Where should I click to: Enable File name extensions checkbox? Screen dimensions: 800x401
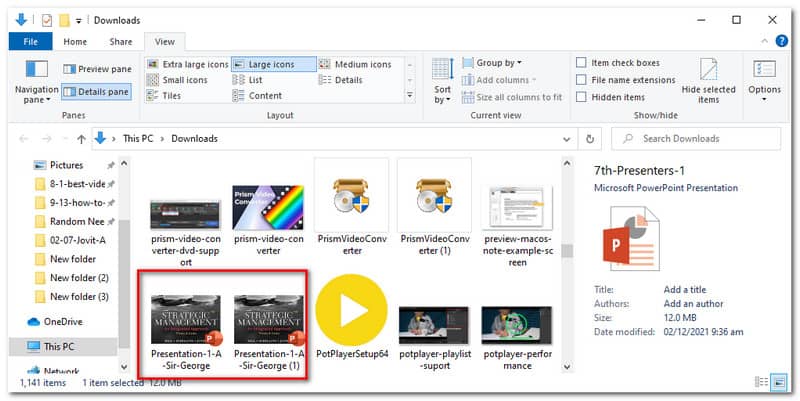581,80
